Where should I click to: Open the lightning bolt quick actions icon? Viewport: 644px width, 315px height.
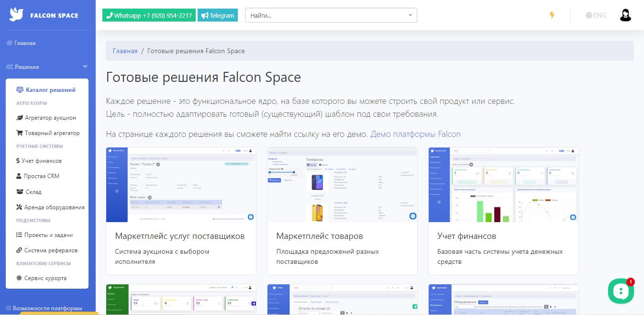552,15
